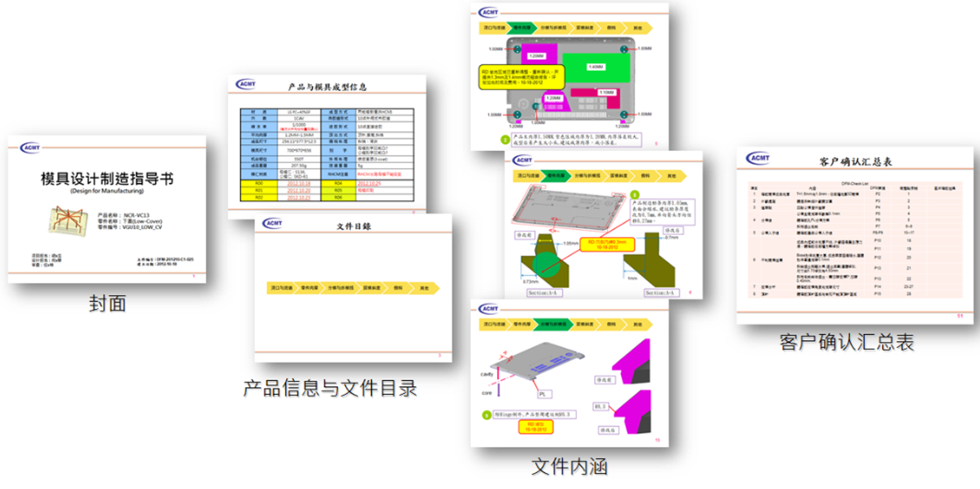This screenshot has width=980, height=489.
Task: Click ACMT logo on the 文件目録 slide
Action: coord(273,224)
